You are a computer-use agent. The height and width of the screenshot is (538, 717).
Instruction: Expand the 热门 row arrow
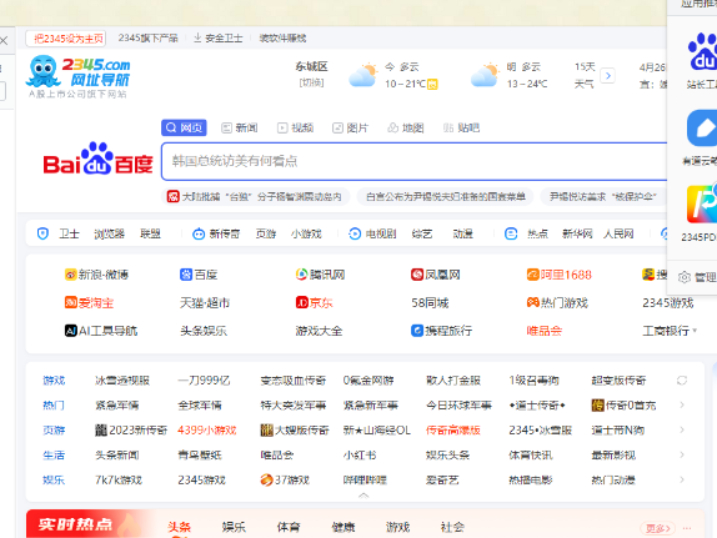(682, 405)
